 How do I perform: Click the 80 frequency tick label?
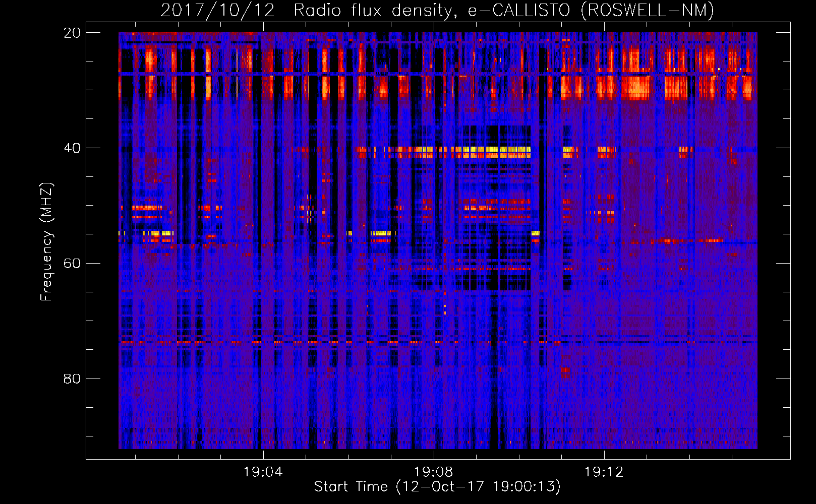(x=72, y=379)
